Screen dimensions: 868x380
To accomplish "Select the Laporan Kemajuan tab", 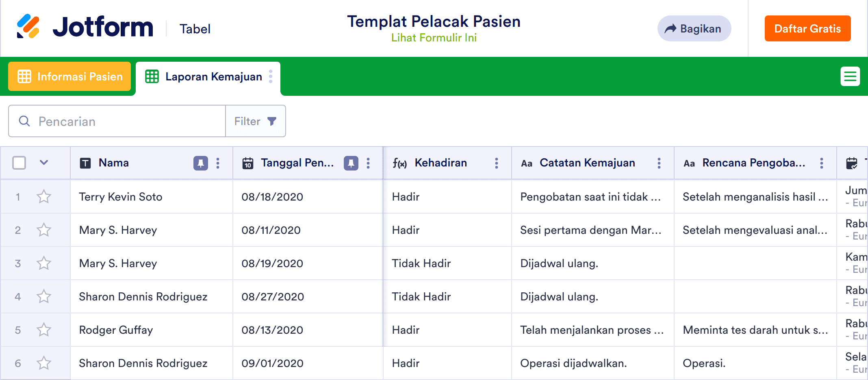I will (x=206, y=77).
